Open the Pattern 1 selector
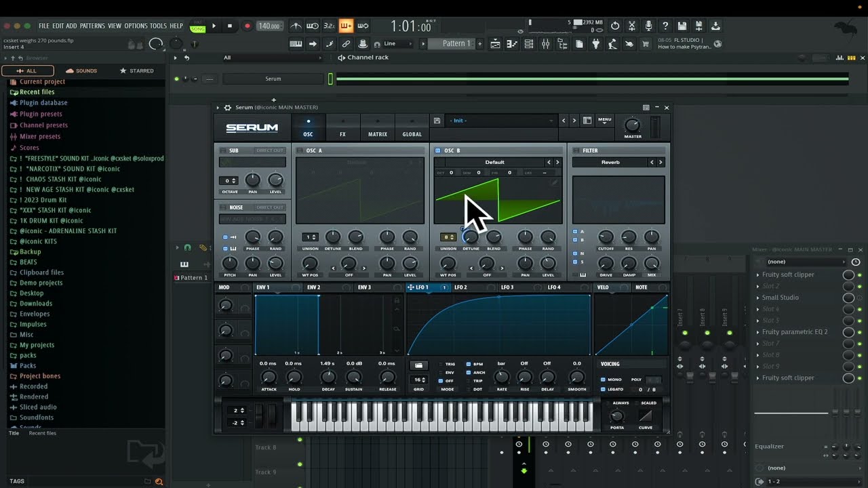This screenshot has height=488, width=868. pyautogui.click(x=456, y=43)
